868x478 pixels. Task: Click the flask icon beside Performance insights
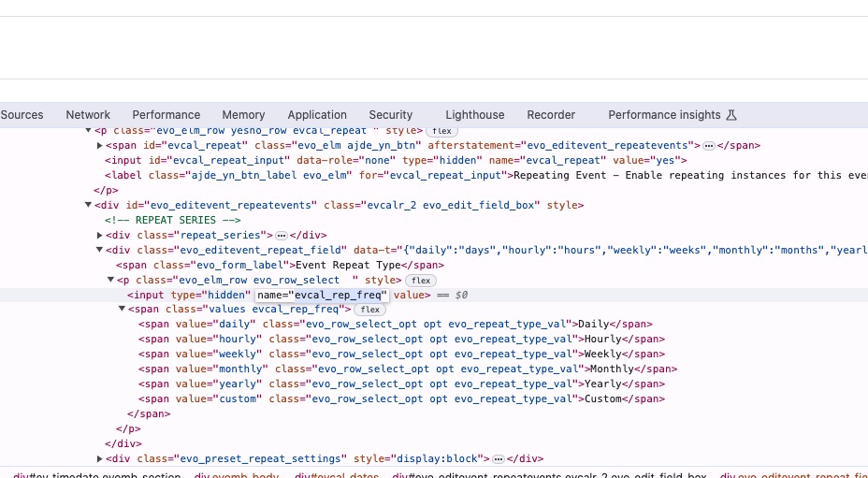click(731, 115)
